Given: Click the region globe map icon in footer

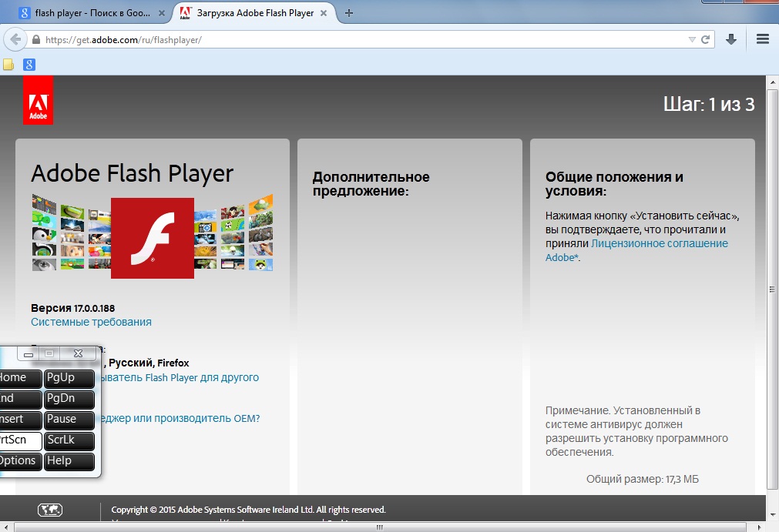Looking at the screenshot, I should point(50,510).
